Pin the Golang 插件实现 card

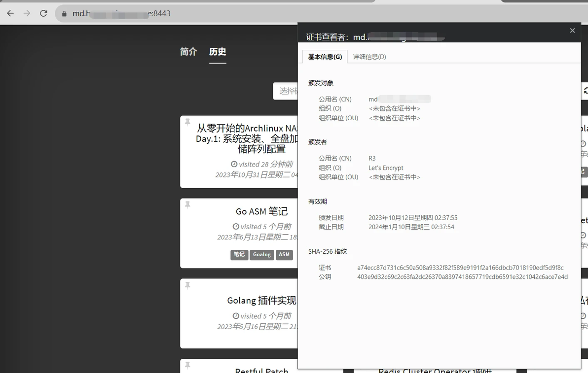click(187, 285)
